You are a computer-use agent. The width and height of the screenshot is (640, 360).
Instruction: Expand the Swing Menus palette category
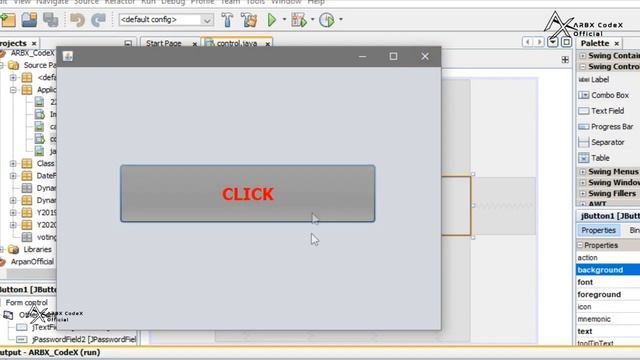(x=583, y=172)
